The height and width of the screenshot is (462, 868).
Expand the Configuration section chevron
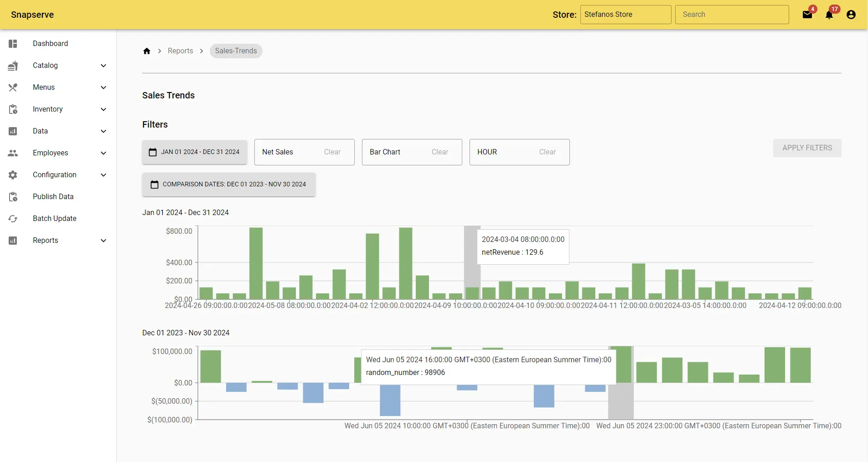103,175
